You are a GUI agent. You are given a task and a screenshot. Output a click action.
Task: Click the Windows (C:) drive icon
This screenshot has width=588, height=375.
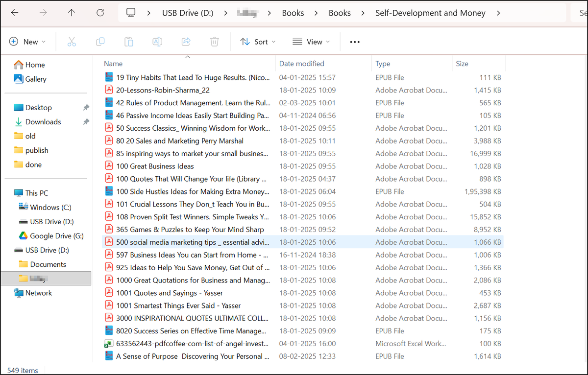23,207
